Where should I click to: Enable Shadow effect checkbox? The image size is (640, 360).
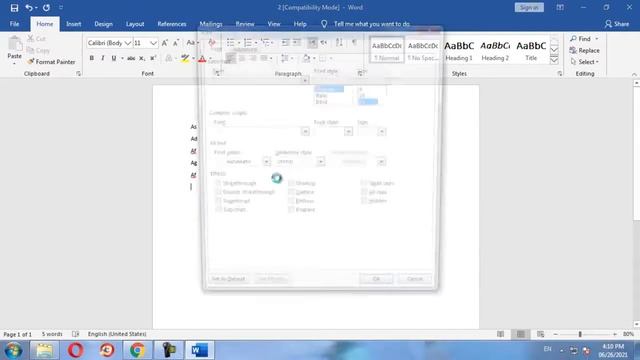(x=291, y=183)
